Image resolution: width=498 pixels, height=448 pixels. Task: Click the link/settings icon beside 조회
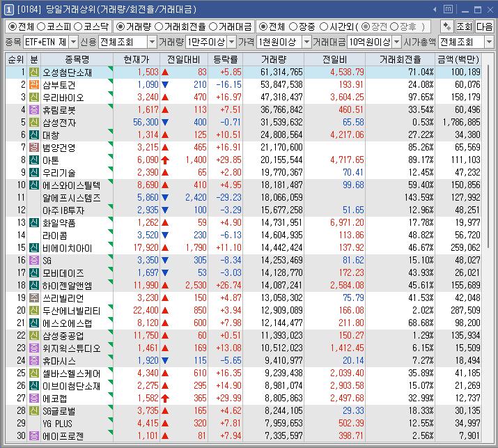[x=447, y=26]
